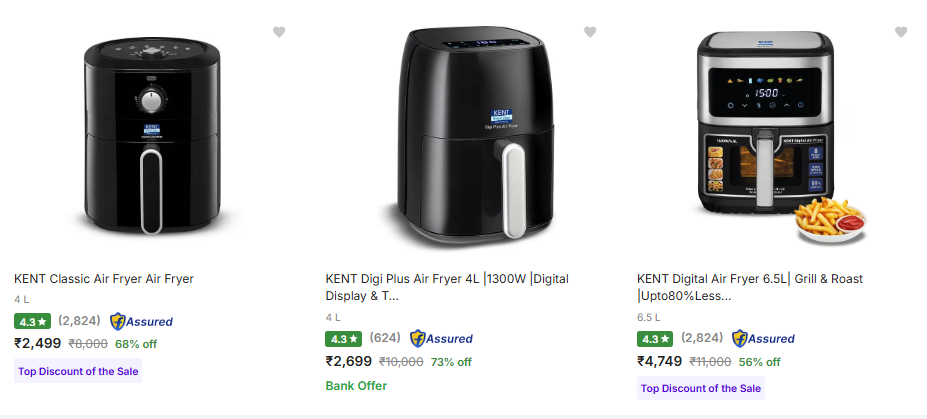Click the Assured badge on Digi Plus fryer
Viewport: 927px width, 419px height.
pos(441,339)
